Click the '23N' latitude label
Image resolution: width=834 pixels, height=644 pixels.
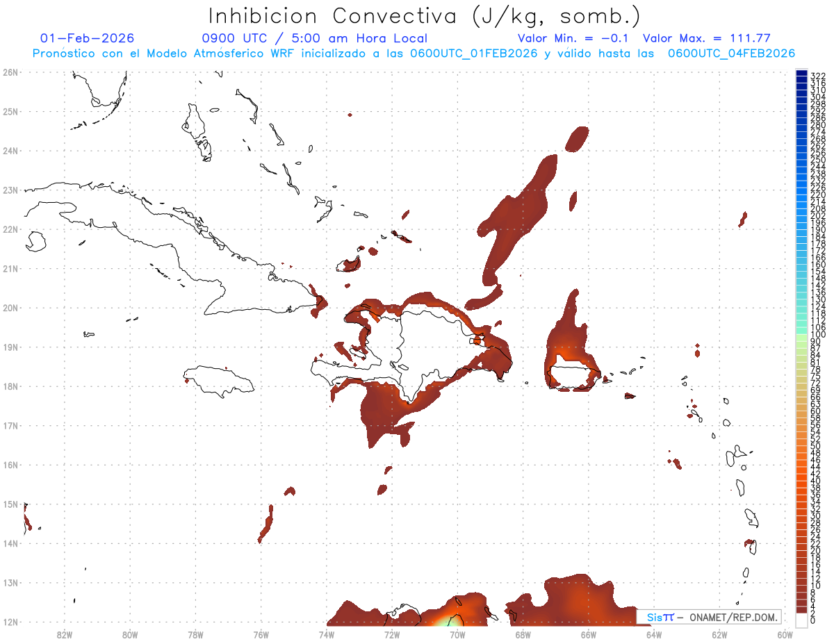coord(10,190)
